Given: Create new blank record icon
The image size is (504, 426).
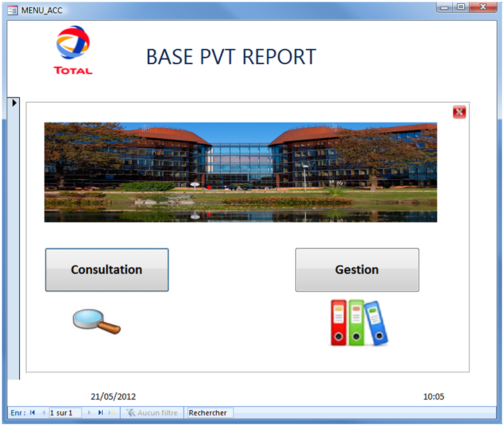Looking at the screenshot, I should [x=112, y=413].
